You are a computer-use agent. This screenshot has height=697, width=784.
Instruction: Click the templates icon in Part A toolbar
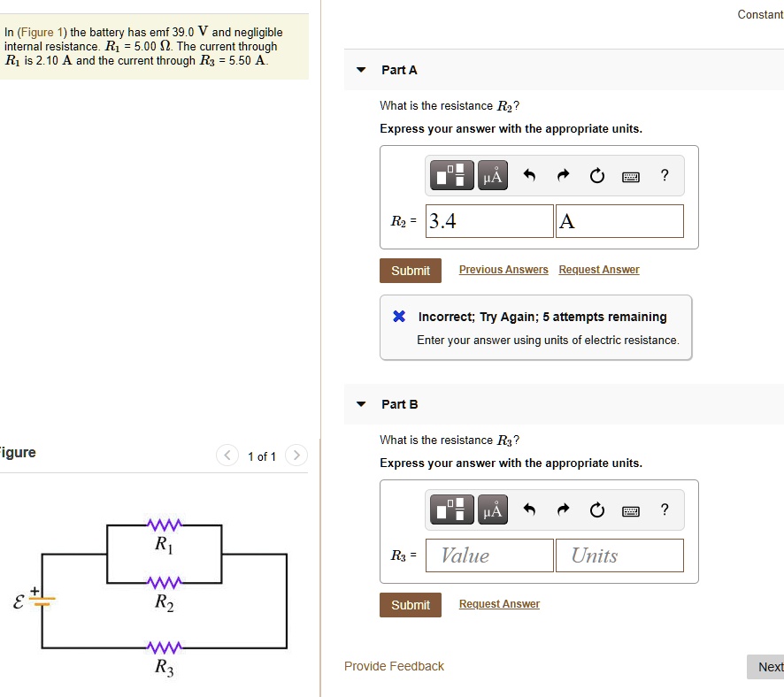[451, 175]
